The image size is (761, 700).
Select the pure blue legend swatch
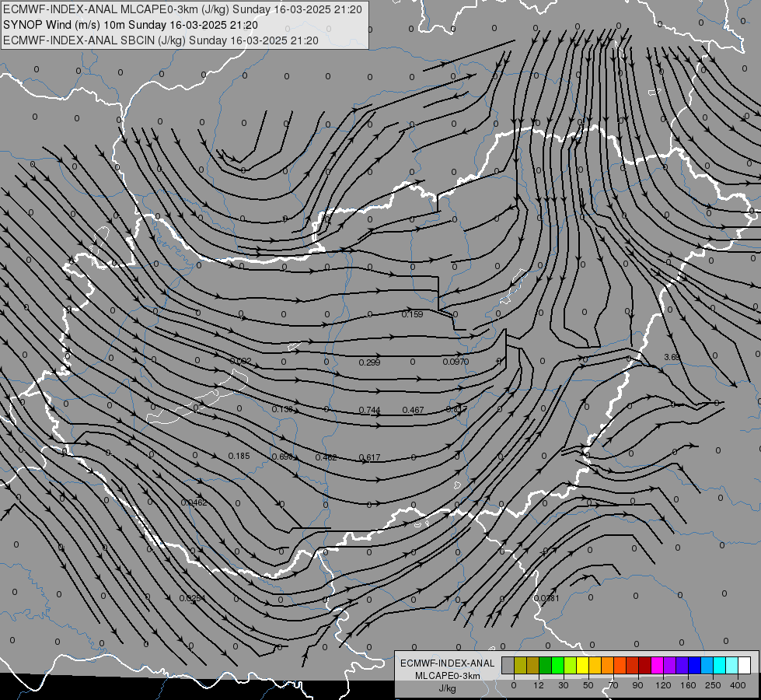pos(695,665)
